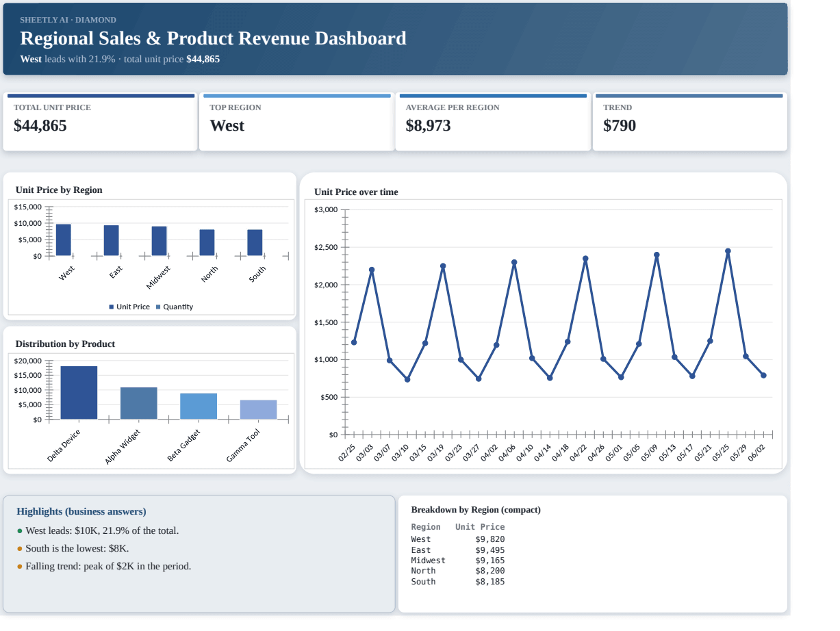This screenshot has height=631, width=840.
Task: Click the West row name in breakdown table
Action: (x=421, y=539)
